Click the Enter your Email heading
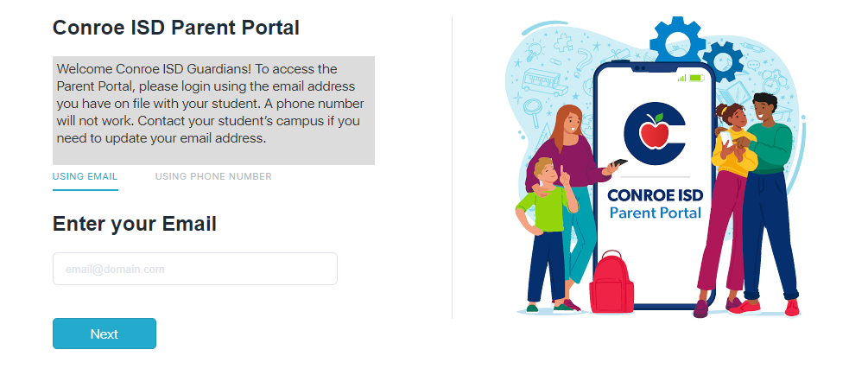Image resolution: width=868 pixels, height=375 pixels. click(x=134, y=224)
